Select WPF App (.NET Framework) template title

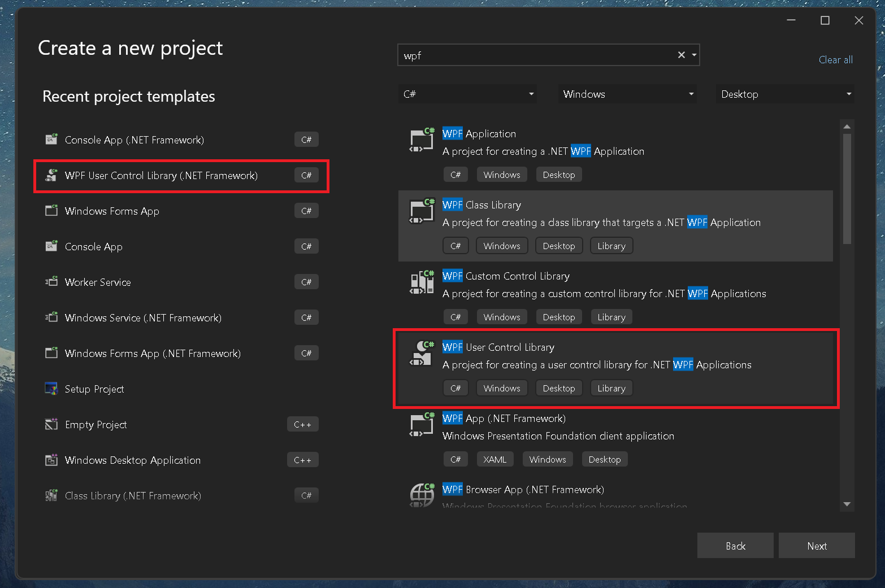pos(504,419)
